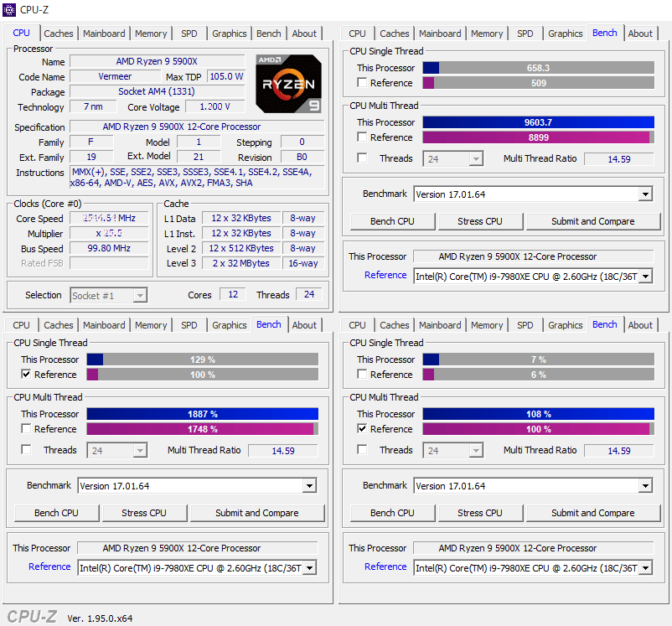Click the purple 100 % bar below 108 %
The image size is (672, 626).
click(538, 429)
